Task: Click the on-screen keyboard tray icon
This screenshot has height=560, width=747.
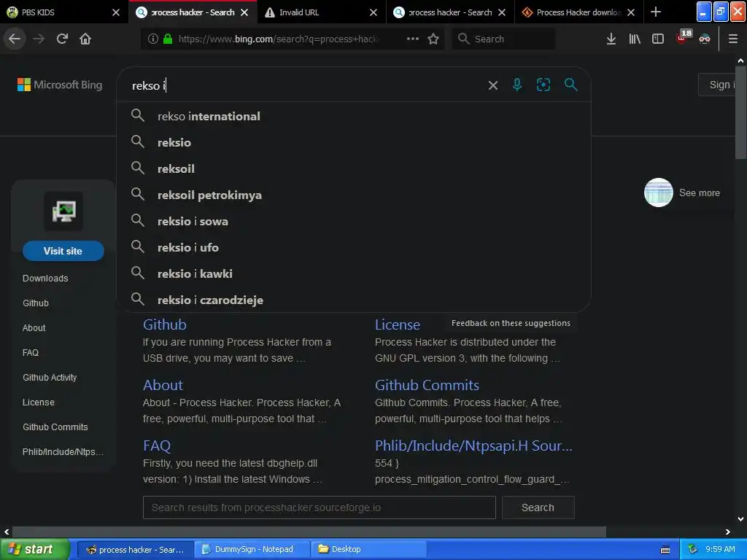Action: (x=665, y=550)
